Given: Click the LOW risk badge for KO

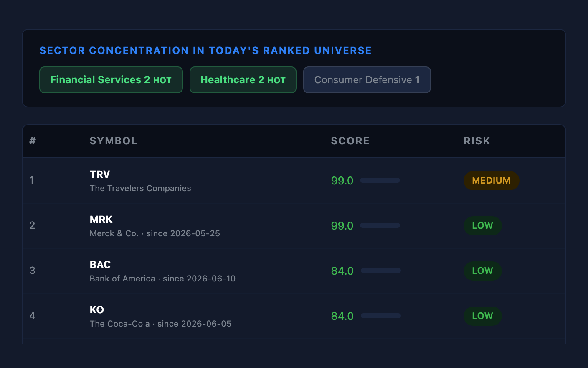Looking at the screenshot, I should tap(483, 316).
